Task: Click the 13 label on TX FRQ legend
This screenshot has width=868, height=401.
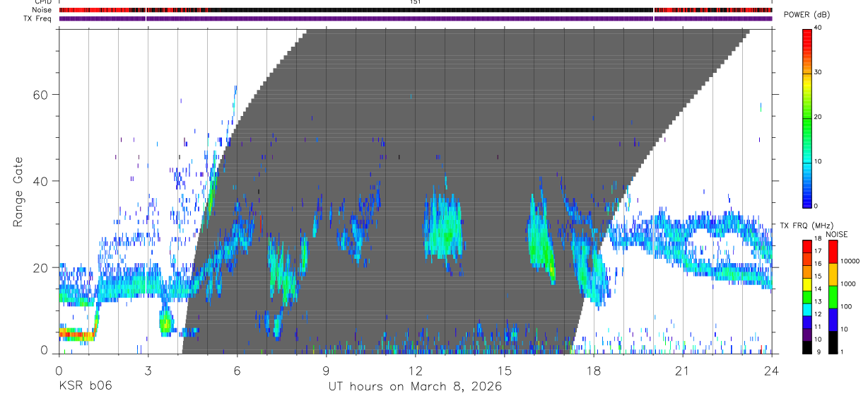Action: pos(818,301)
